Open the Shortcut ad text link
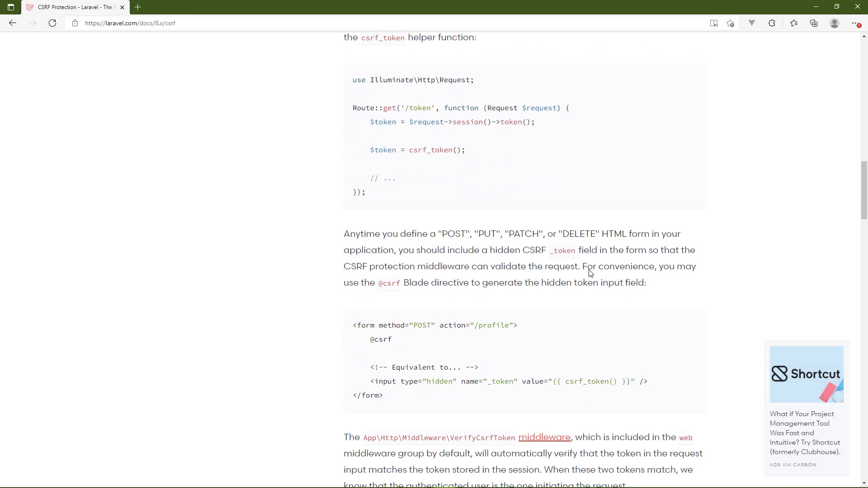This screenshot has height=488, width=868. (x=805, y=433)
